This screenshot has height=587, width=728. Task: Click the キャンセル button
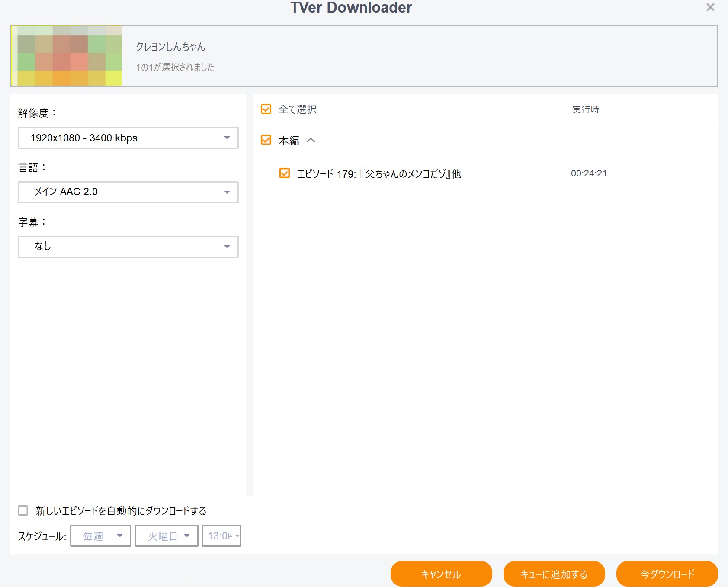point(441,574)
